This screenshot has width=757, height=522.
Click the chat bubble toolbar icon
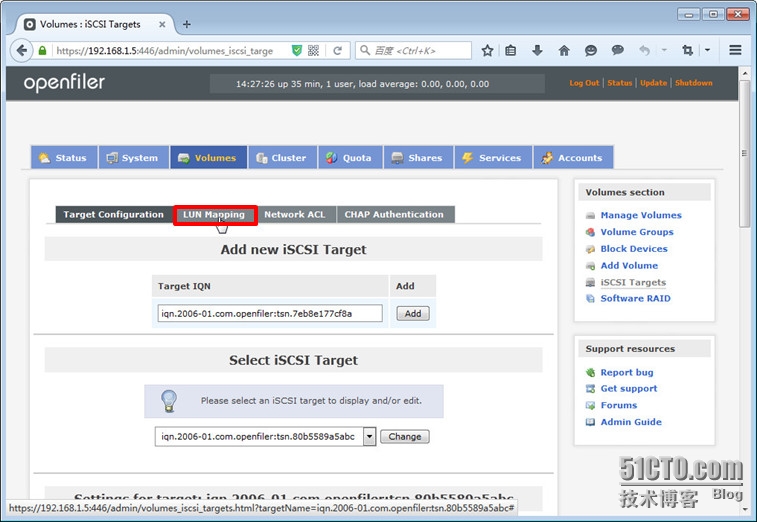tap(617, 50)
